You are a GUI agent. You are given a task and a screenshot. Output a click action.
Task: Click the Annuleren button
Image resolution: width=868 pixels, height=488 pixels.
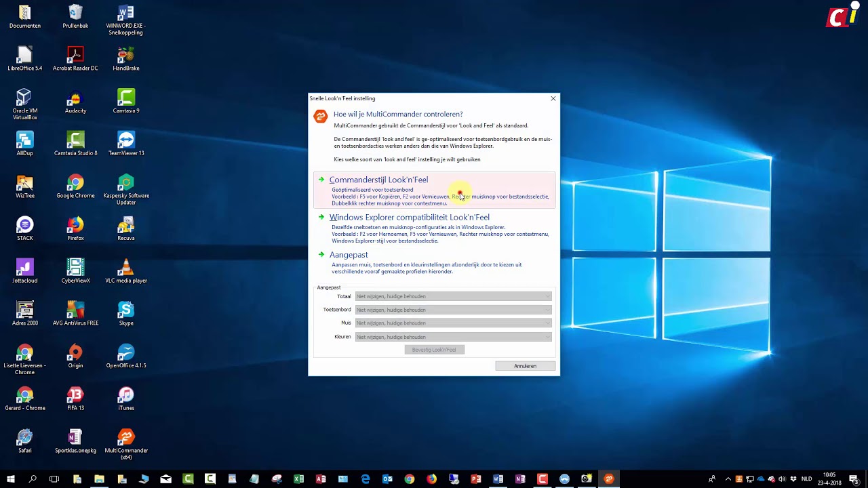click(x=525, y=366)
